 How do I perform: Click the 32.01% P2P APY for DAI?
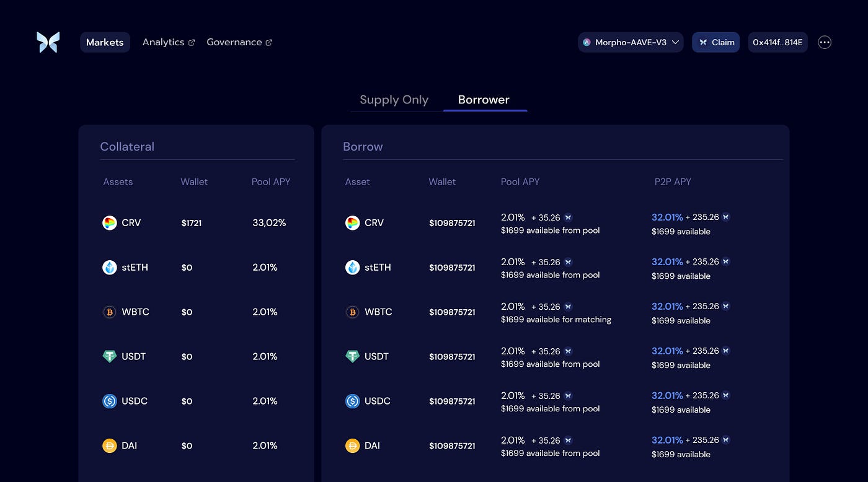point(667,440)
